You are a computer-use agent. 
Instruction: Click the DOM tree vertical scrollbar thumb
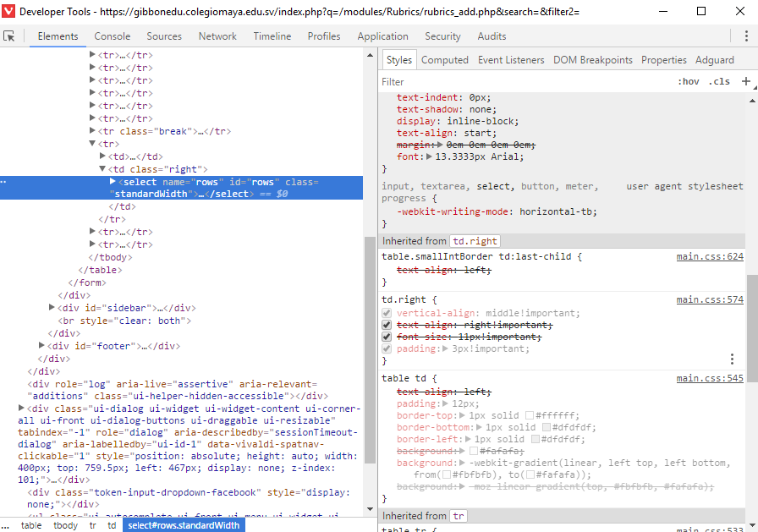point(371,350)
